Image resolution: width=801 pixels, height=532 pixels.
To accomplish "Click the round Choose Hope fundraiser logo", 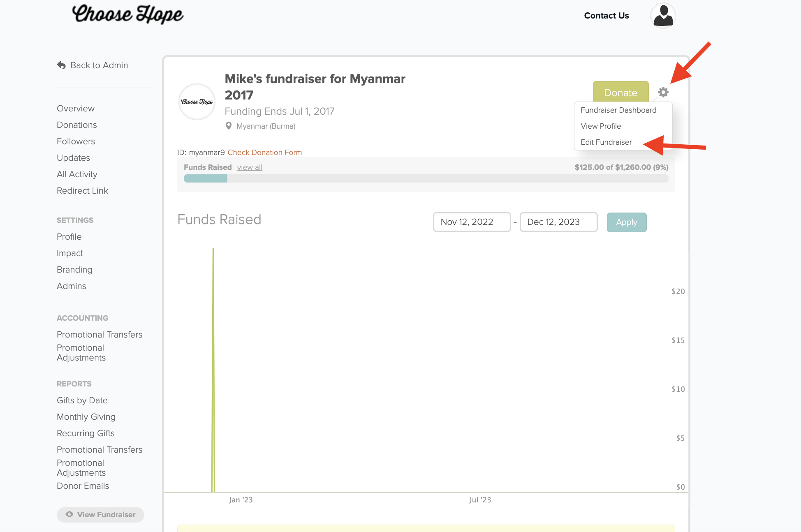I will [x=197, y=102].
